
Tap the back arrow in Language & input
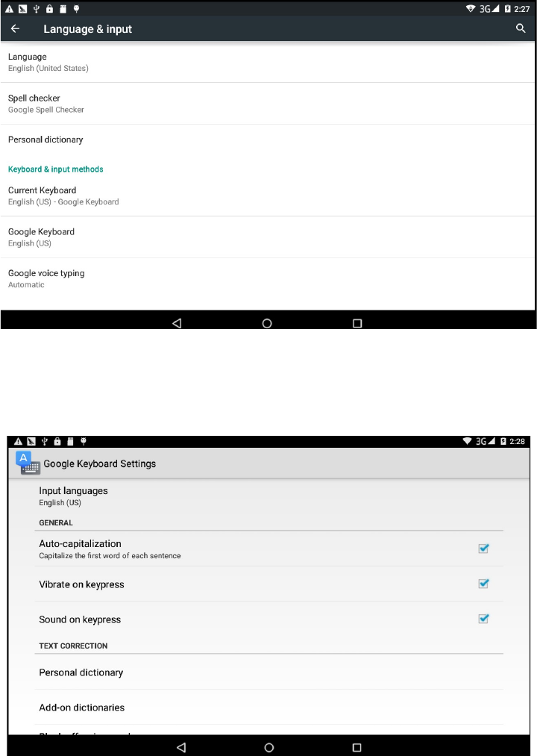(x=16, y=29)
